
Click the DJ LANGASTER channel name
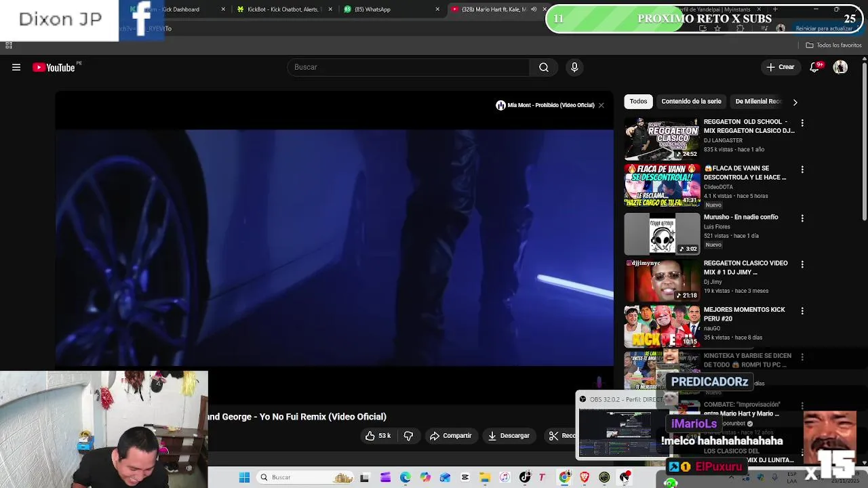click(x=723, y=140)
